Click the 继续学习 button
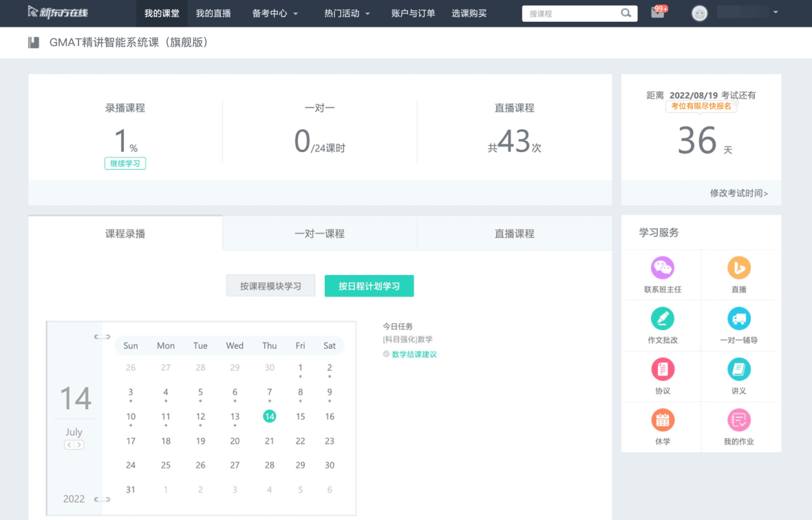Viewport: 812px width, 520px height. pyautogui.click(x=125, y=164)
